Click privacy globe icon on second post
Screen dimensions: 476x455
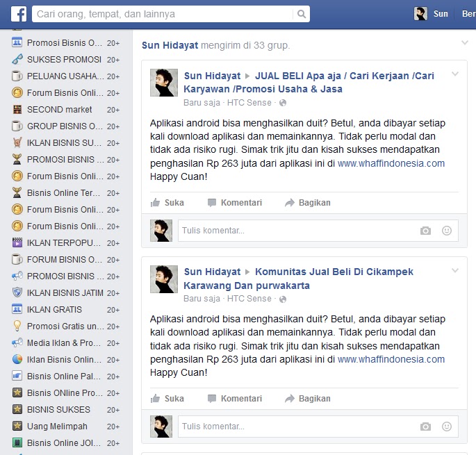tap(283, 299)
